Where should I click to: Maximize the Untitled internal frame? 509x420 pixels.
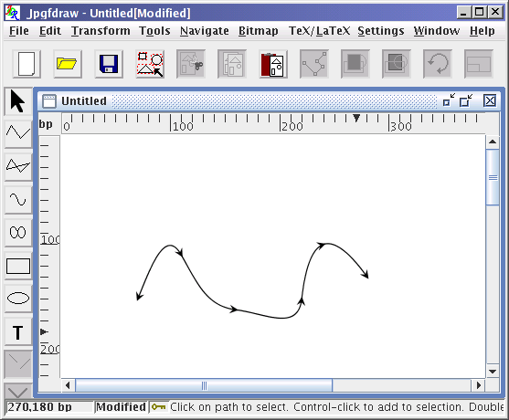pyautogui.click(x=466, y=100)
